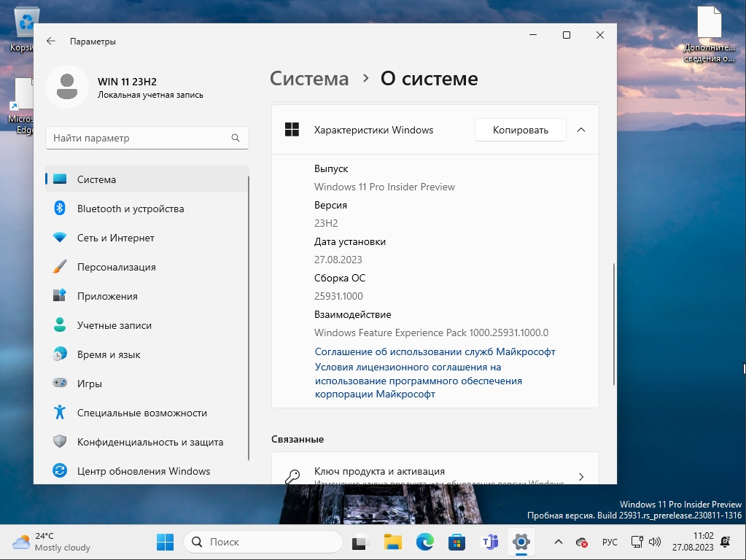The width and height of the screenshot is (746, 560).
Task: Click the Связанные section heading
Action: 298,439
